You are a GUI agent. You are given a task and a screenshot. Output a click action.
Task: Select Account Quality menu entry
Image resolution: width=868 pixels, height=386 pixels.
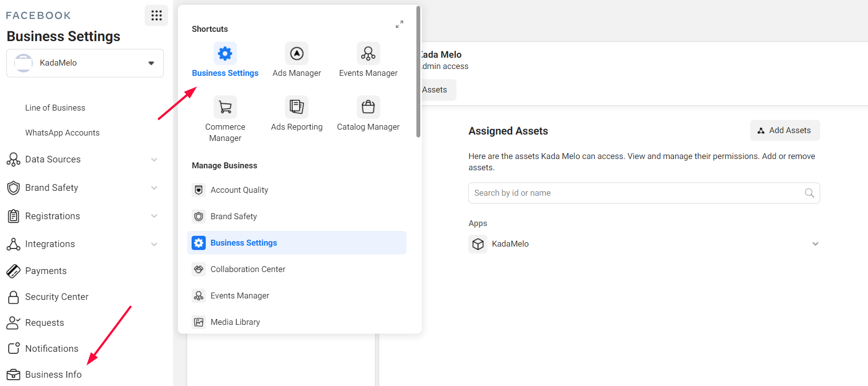297,190
